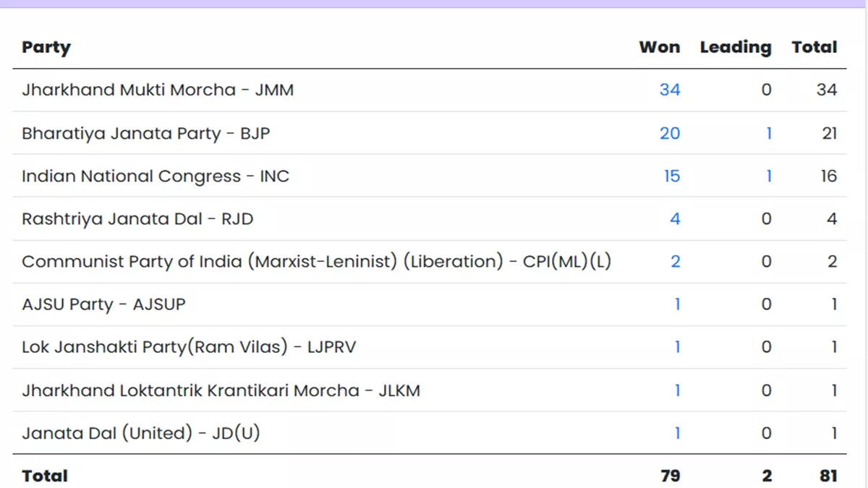Click the Leading column header
The image size is (868, 488).
(735, 48)
